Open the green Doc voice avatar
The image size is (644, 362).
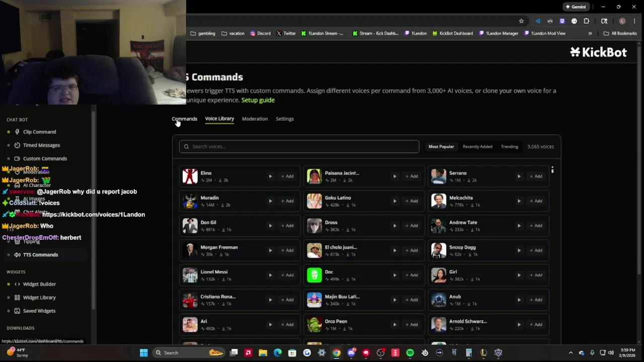click(x=314, y=275)
